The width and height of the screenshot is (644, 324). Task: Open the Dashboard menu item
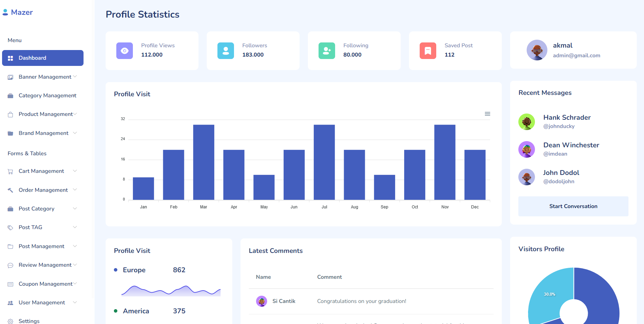(x=43, y=58)
